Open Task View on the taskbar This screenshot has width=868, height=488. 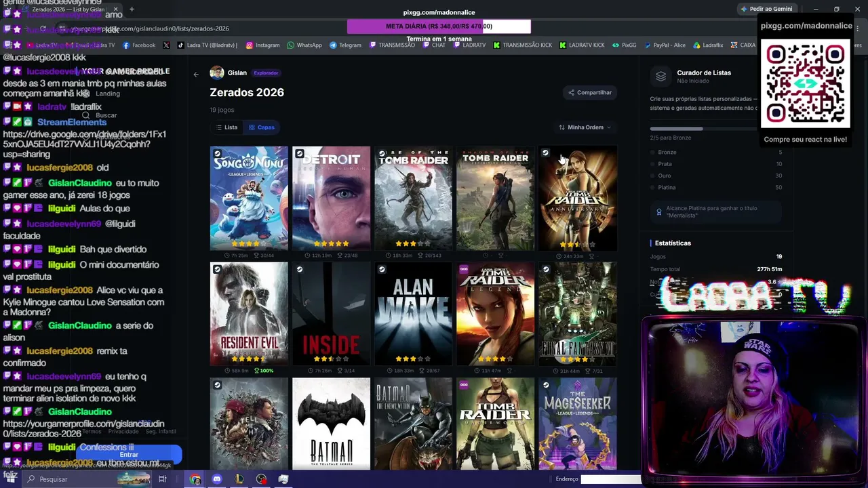(x=163, y=479)
